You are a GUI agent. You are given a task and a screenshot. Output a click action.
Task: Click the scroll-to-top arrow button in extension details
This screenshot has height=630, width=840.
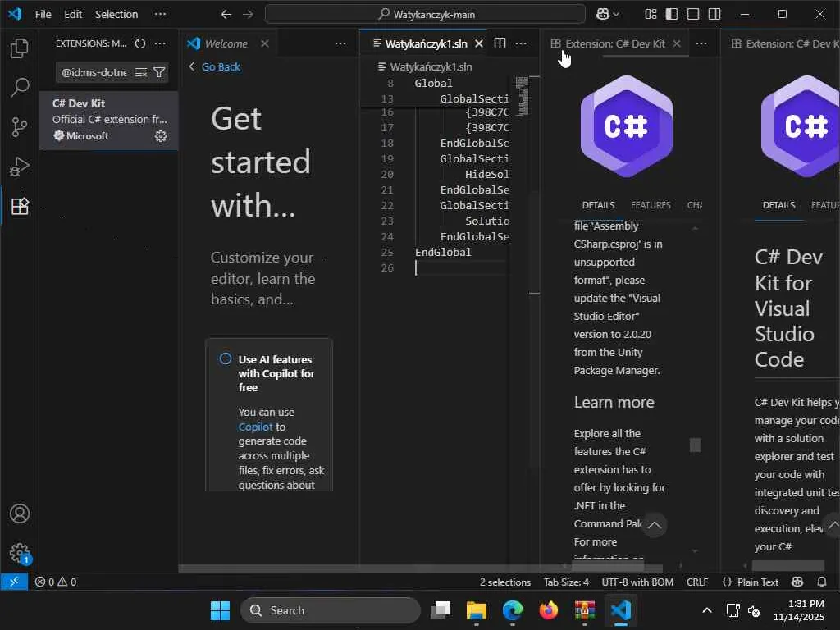point(654,525)
